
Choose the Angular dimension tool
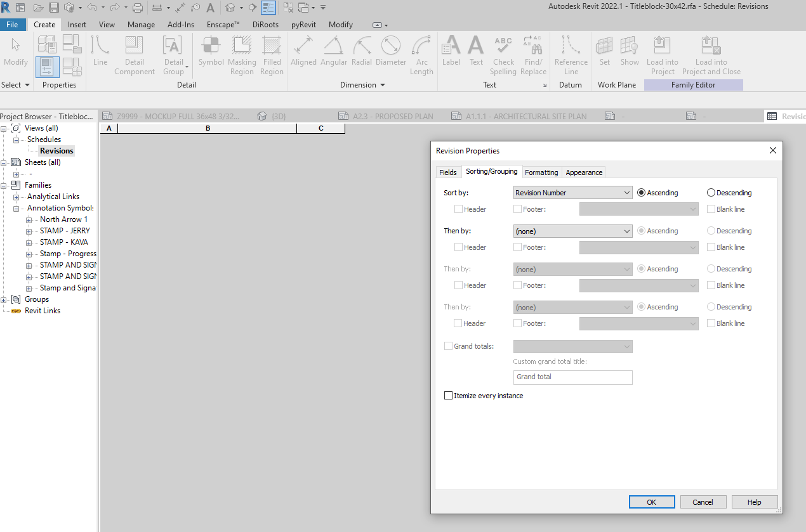[x=334, y=51]
